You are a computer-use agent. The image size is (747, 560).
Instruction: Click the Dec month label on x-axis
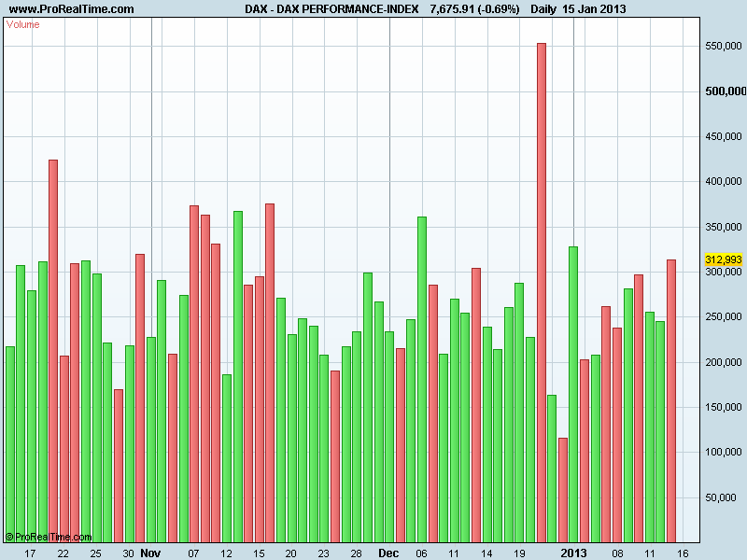pos(388,553)
